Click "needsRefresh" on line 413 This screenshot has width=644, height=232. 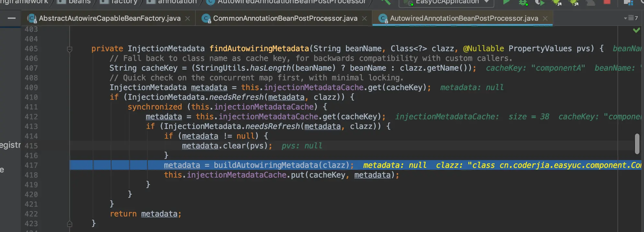pyautogui.click(x=273, y=126)
